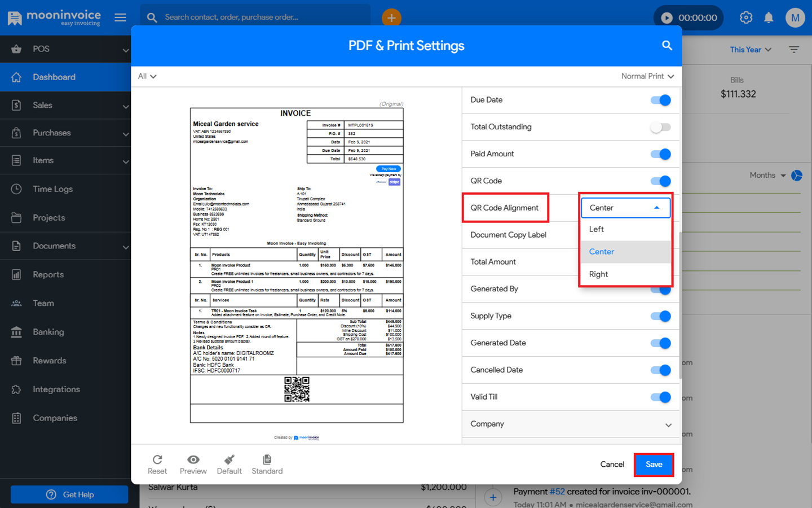Select the Standard document icon
Image resolution: width=812 pixels, height=508 pixels.
point(267,460)
